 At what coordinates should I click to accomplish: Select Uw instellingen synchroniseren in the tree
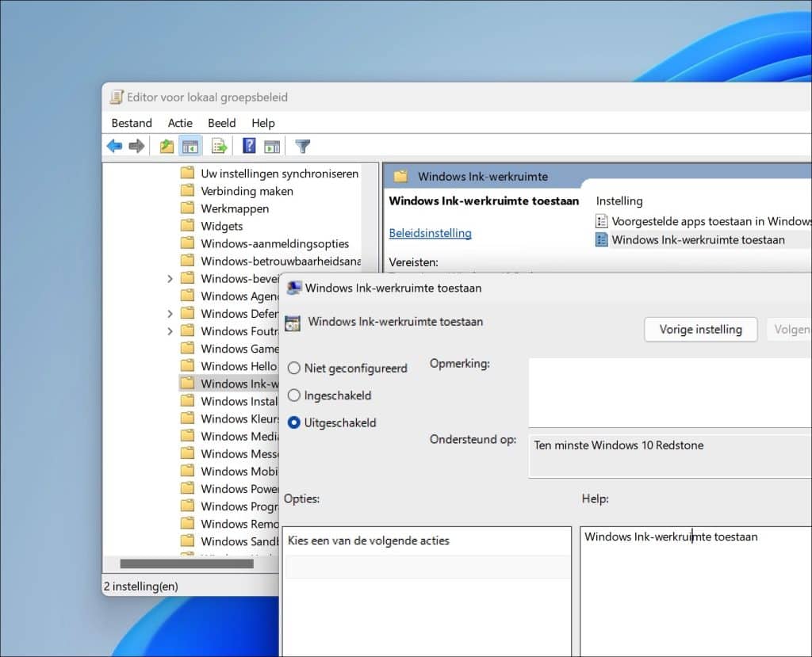tap(280, 174)
